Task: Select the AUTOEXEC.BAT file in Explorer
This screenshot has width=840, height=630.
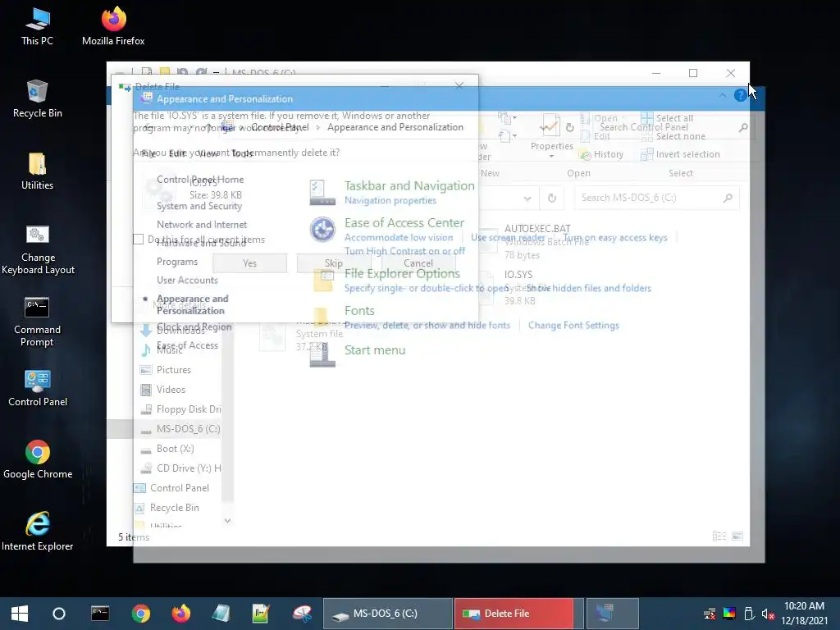Action: click(x=537, y=229)
